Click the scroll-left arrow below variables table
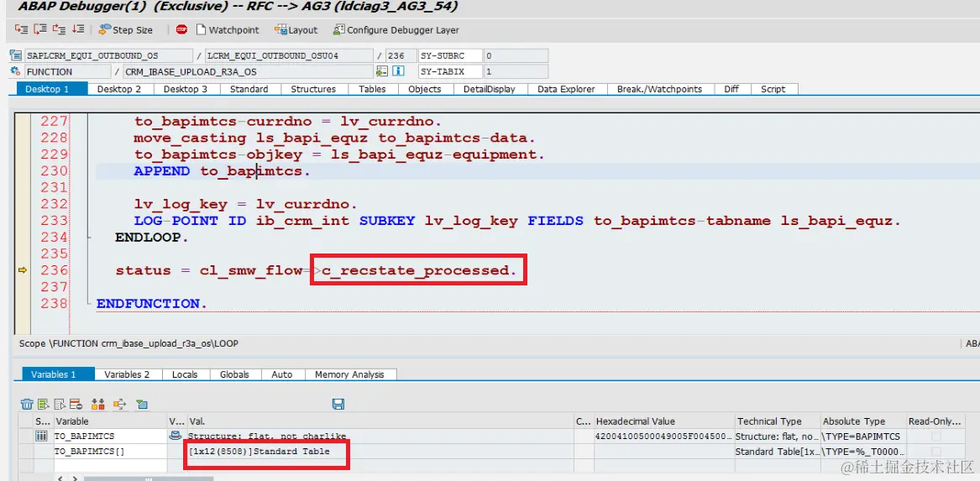Screen dimensions: 980x481 click(61, 478)
